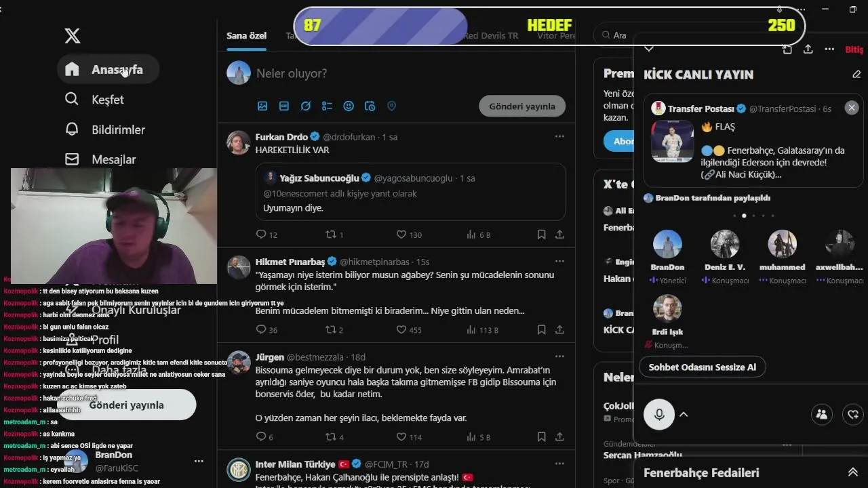The height and width of the screenshot is (488, 868).
Task: Open more options on Hikmet Pınarbaş's post
Action: 559,261
